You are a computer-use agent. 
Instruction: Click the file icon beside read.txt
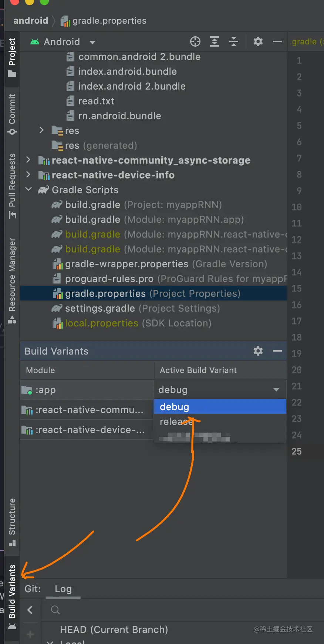70,101
